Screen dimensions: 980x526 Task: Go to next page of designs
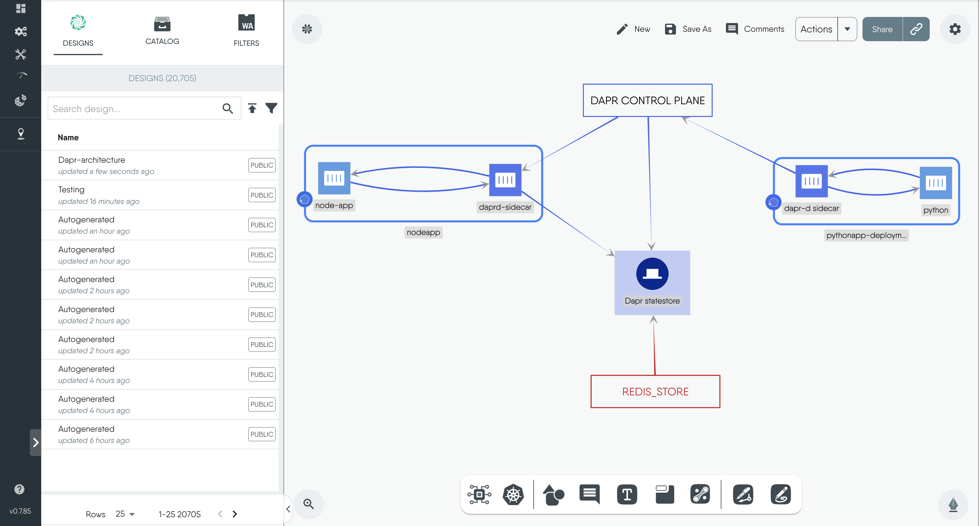235,514
